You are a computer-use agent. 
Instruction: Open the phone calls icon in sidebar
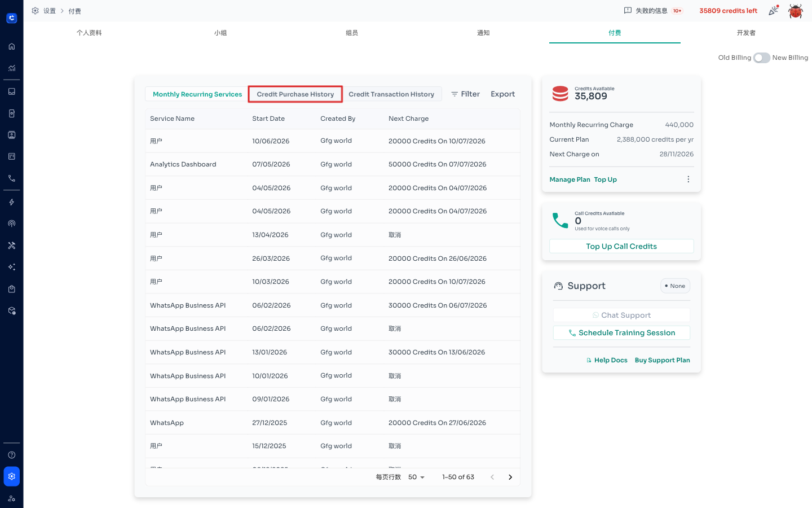11,178
